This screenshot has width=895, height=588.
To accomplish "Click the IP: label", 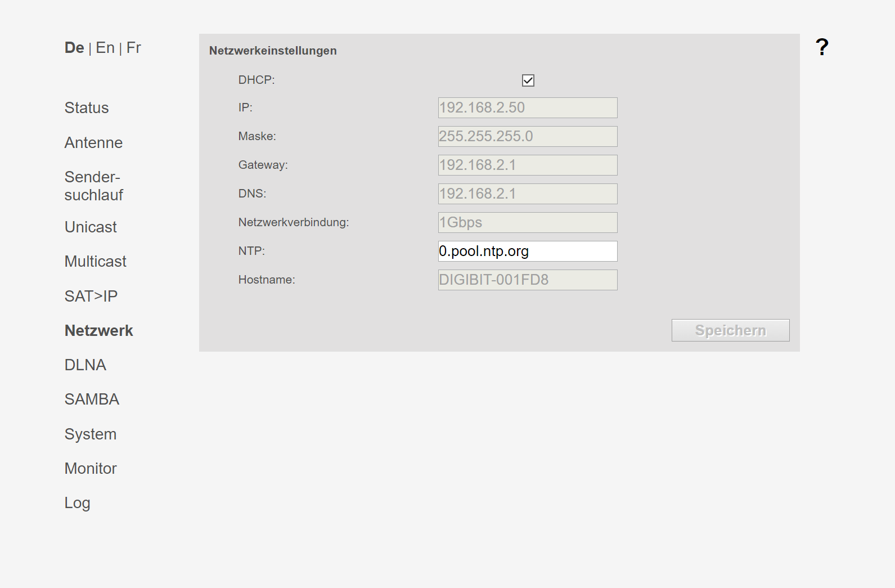I will click(x=245, y=107).
